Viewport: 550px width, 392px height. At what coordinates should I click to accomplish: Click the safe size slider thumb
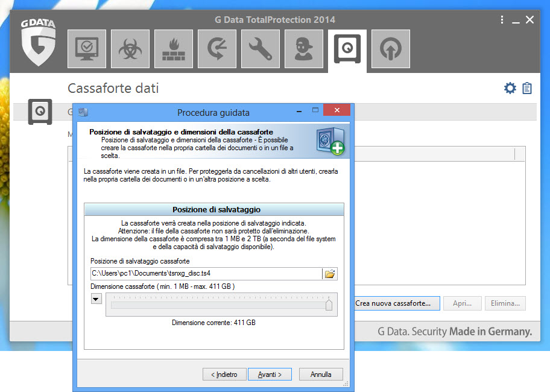(329, 305)
